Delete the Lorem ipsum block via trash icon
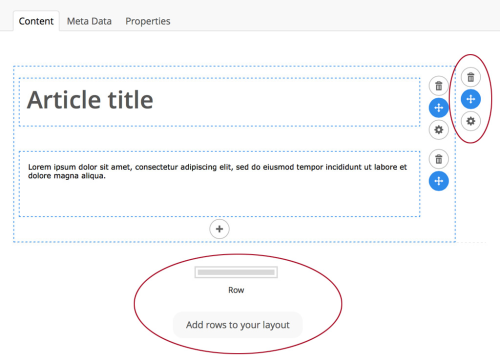 [x=439, y=159]
